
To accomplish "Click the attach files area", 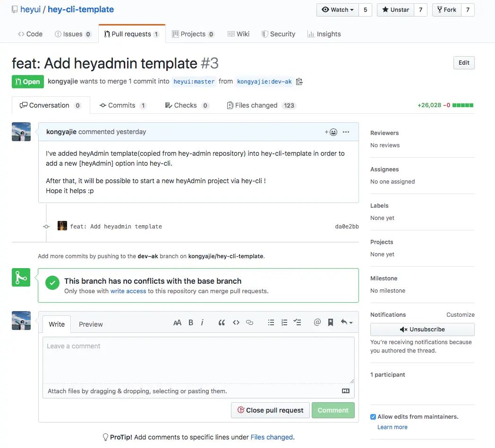I will [198, 391].
